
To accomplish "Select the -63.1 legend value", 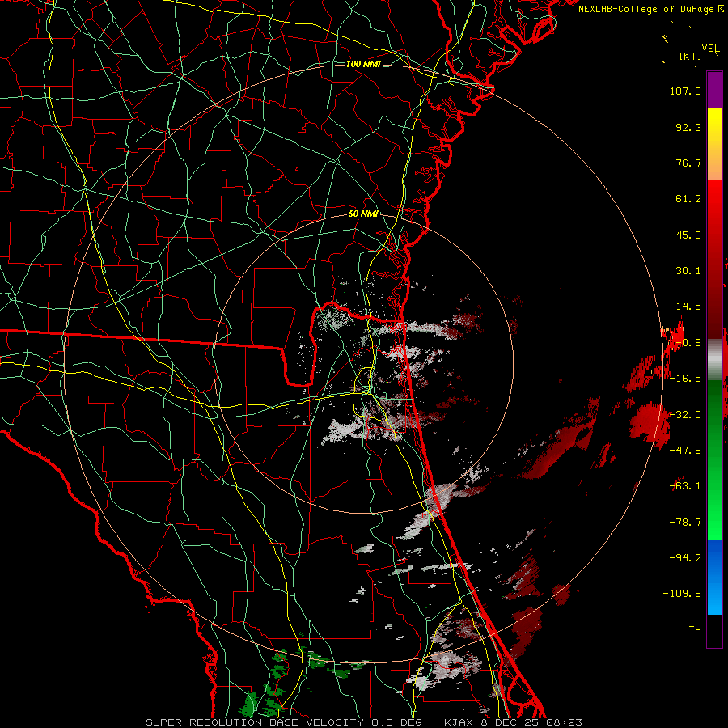I will point(685,486).
